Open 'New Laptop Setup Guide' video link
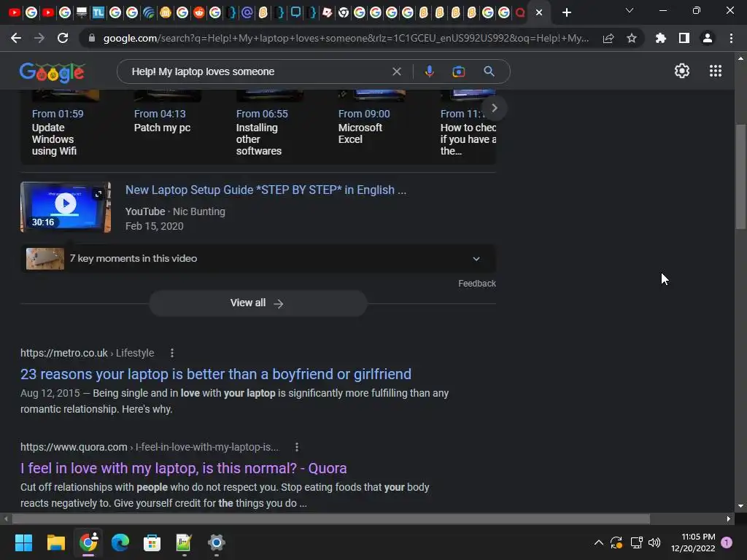Image resolution: width=747 pixels, height=560 pixels. tap(266, 190)
